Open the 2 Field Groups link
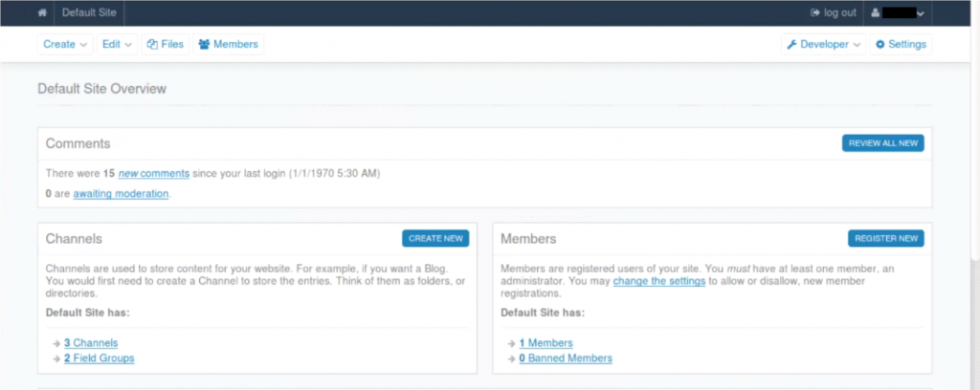 (99, 358)
